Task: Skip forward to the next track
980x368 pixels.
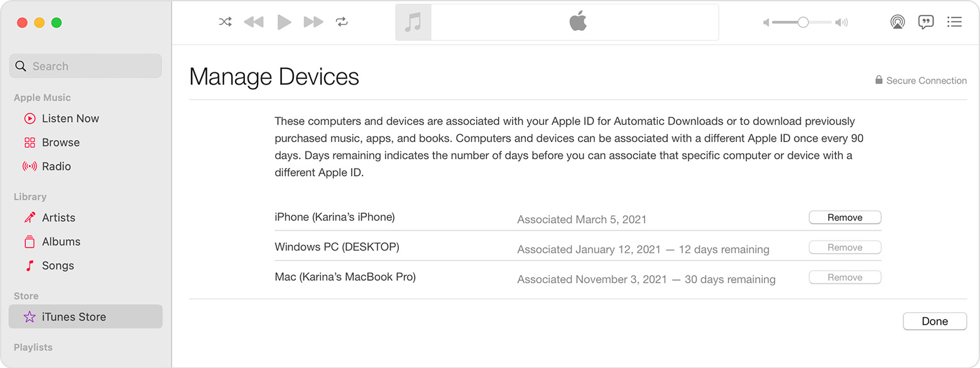Action: click(313, 21)
